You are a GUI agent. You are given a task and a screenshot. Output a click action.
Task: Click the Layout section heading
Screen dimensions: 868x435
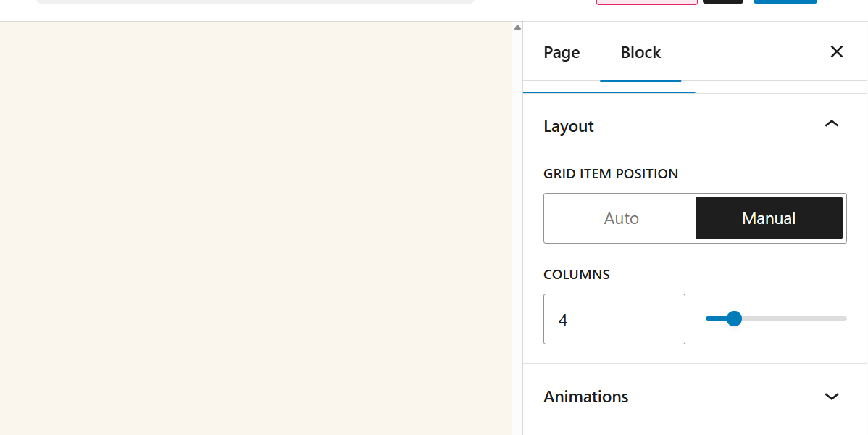click(x=569, y=126)
